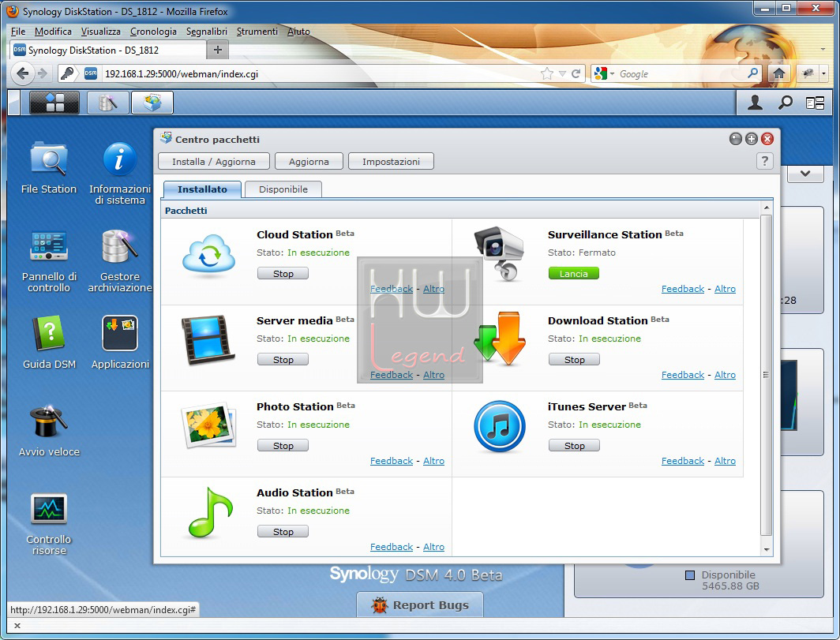Switch to Installato tab
The width and height of the screenshot is (840, 640).
click(x=202, y=189)
